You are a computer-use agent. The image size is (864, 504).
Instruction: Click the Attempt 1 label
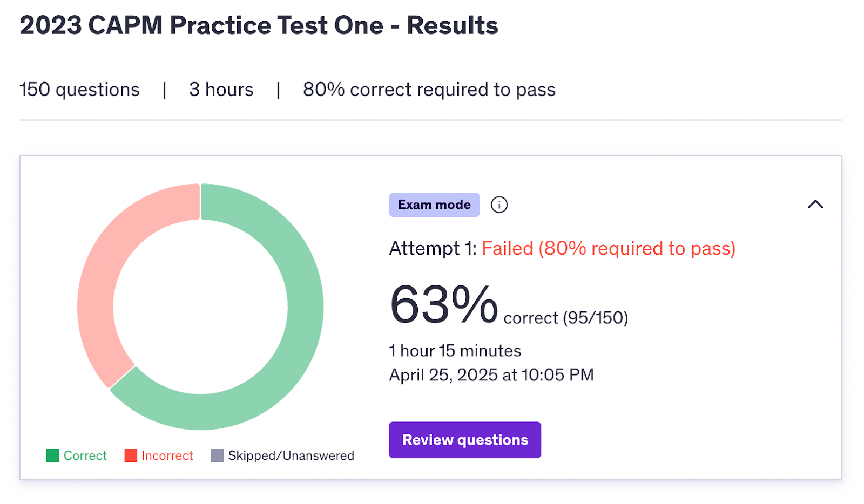pyautogui.click(x=433, y=248)
